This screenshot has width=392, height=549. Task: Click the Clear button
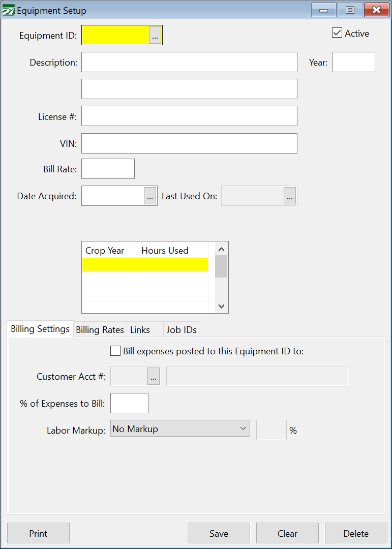tap(287, 533)
